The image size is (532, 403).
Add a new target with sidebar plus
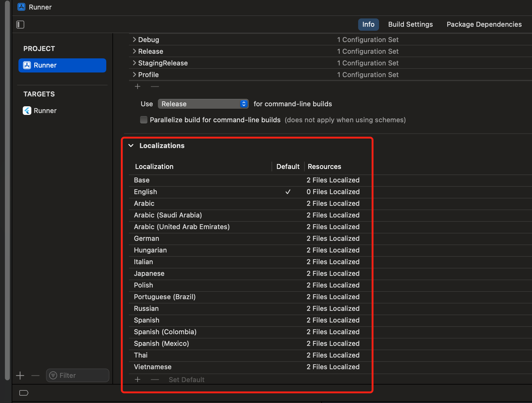[20, 375]
